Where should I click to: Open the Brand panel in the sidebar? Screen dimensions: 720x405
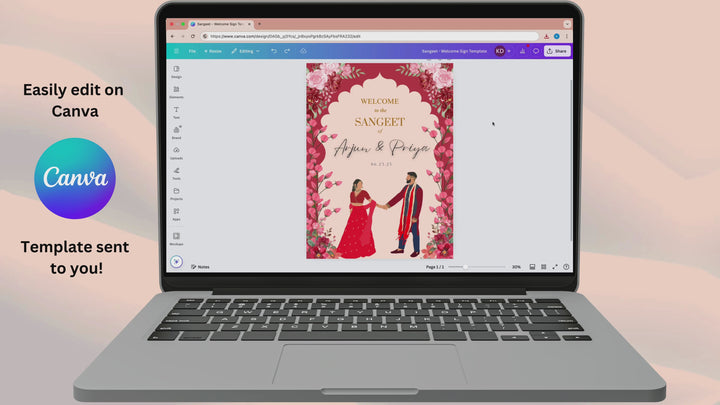(x=176, y=133)
